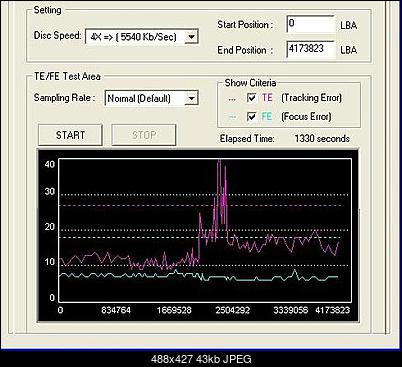Click the 'End Position :' label
The image size is (402, 367).
[x=245, y=50]
